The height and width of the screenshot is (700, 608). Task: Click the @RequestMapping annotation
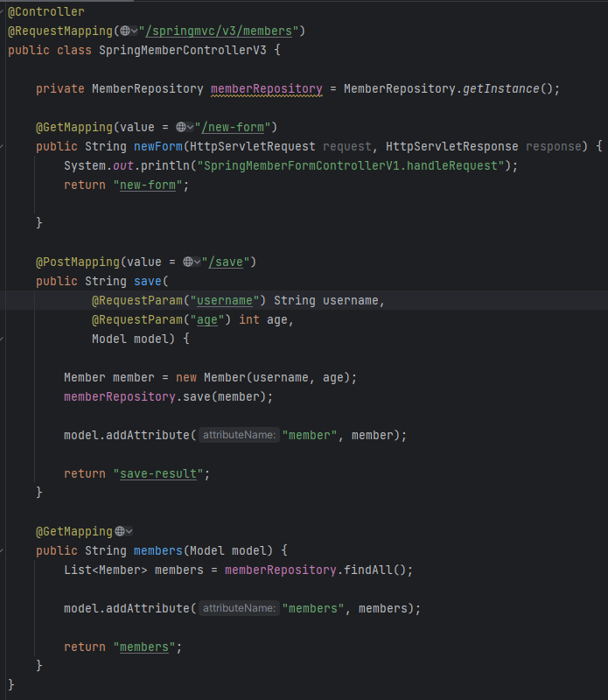[60, 31]
